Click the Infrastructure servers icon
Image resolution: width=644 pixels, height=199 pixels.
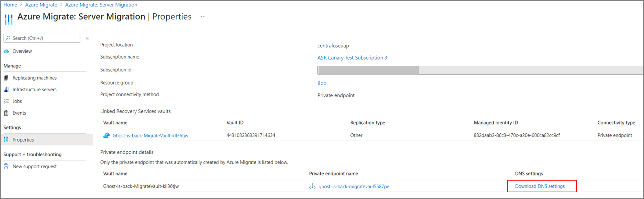[6, 89]
